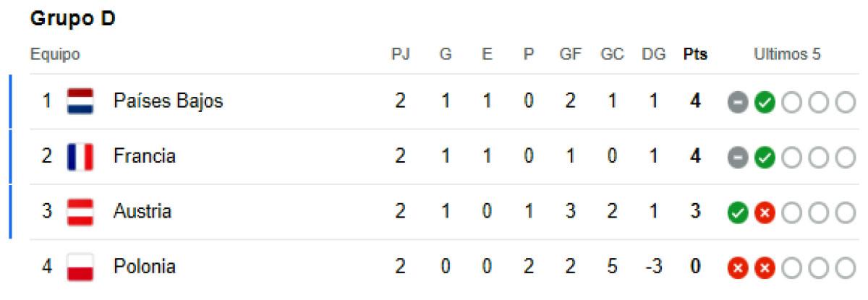Image resolution: width=868 pixels, height=300 pixels.
Task: Open the Francia team link
Action: click(144, 156)
